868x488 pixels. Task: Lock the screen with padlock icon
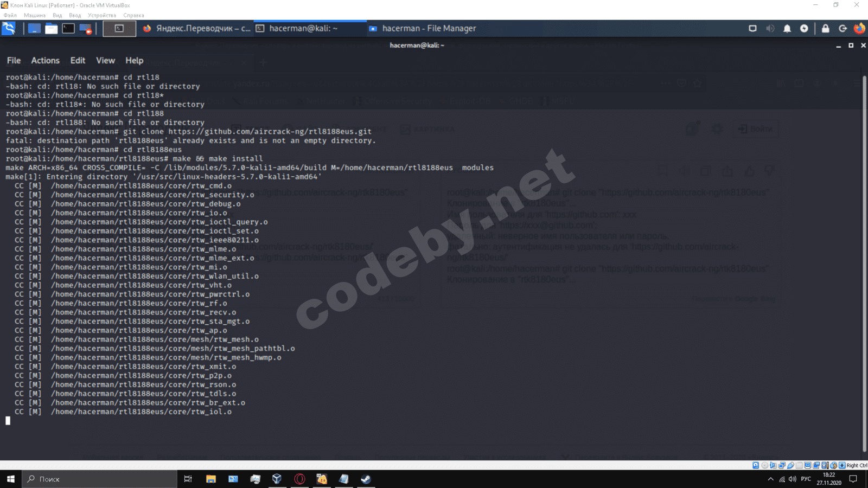(x=825, y=28)
